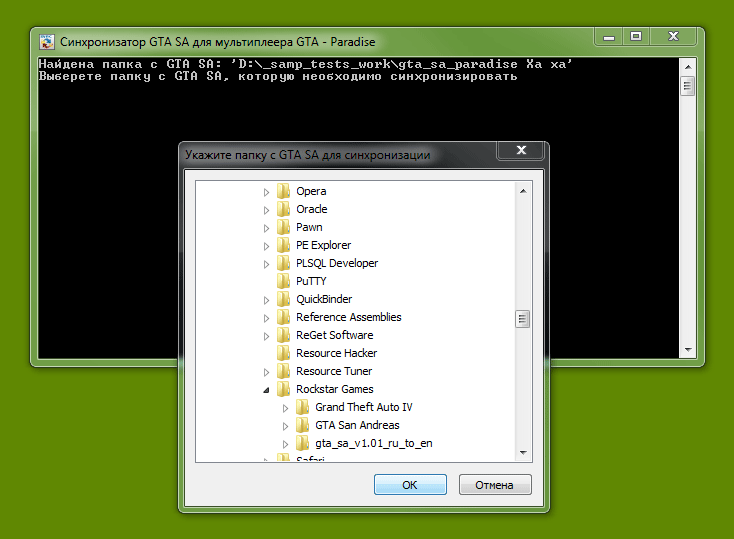Expand the GTA San Andreas folder
The width and height of the screenshot is (734, 539).
point(286,426)
